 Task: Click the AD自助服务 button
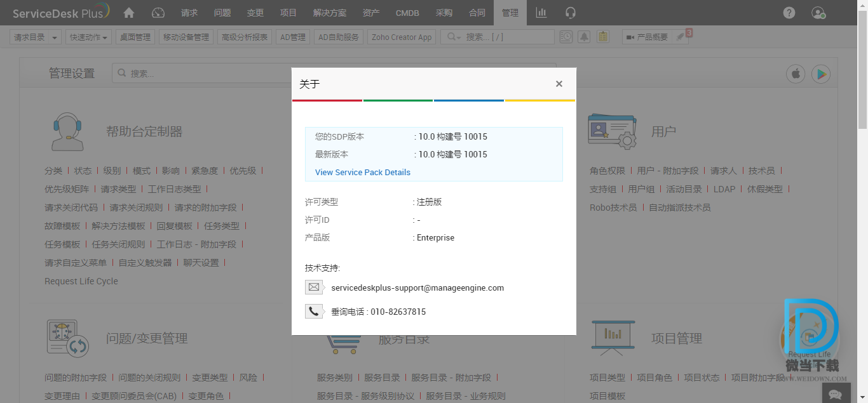[x=339, y=37]
